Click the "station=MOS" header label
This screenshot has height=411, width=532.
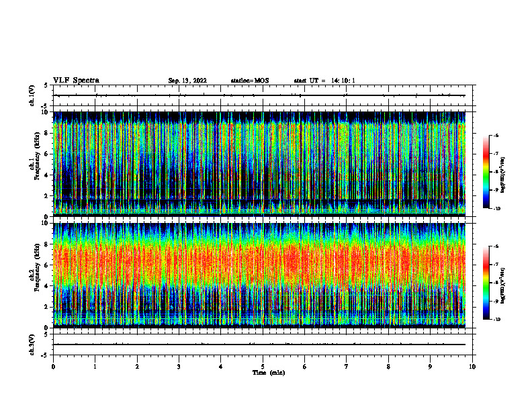click(250, 81)
